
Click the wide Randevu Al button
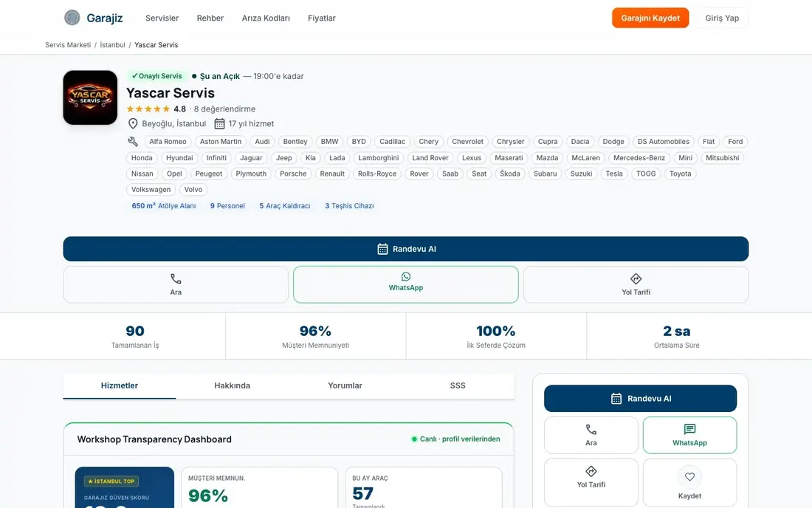pos(406,249)
